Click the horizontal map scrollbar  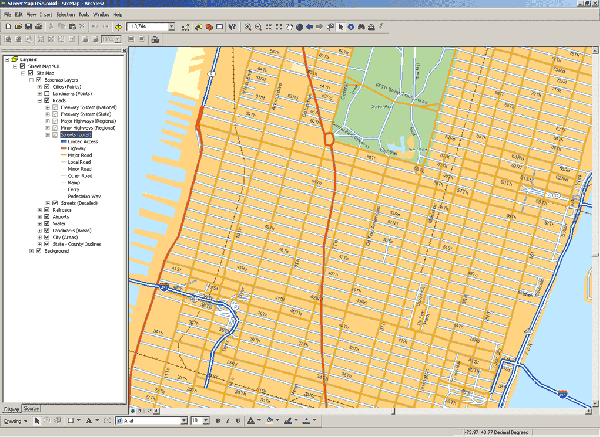tap(373, 411)
